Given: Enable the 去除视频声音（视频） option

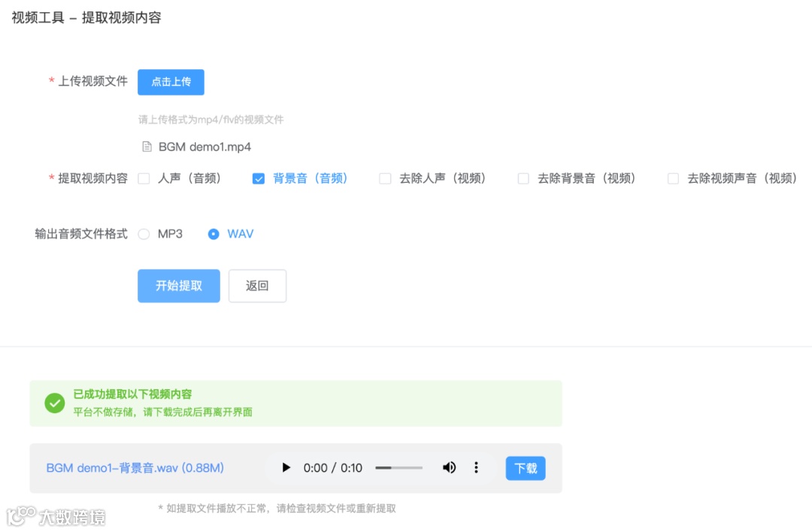Looking at the screenshot, I should [x=672, y=178].
